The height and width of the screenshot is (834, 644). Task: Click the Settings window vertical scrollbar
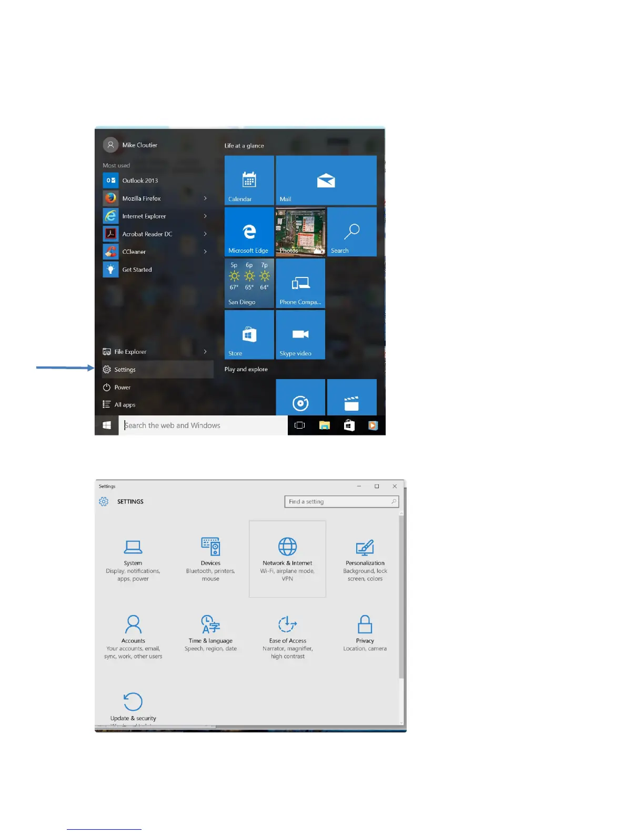(x=401, y=597)
